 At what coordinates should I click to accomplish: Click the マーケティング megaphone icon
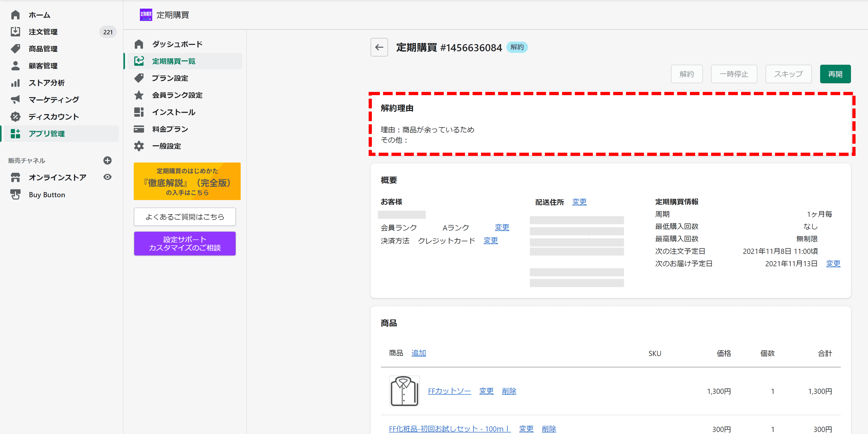(15, 99)
